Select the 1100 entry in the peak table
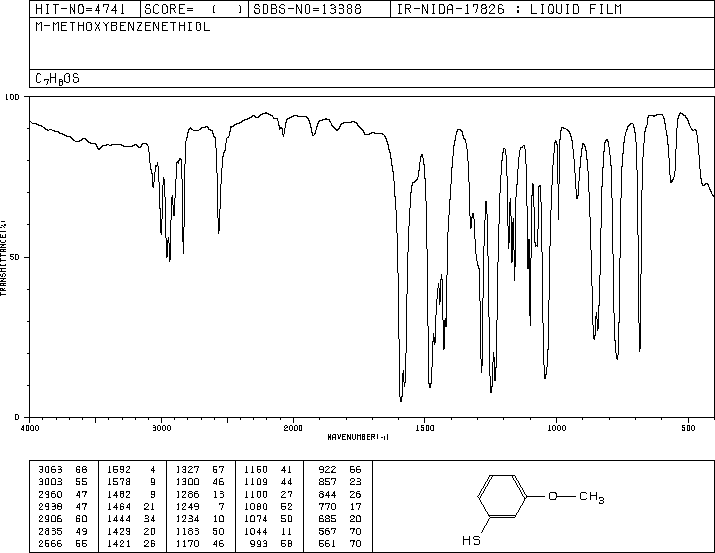Viewport: 715px width, 553px height. click(x=256, y=494)
